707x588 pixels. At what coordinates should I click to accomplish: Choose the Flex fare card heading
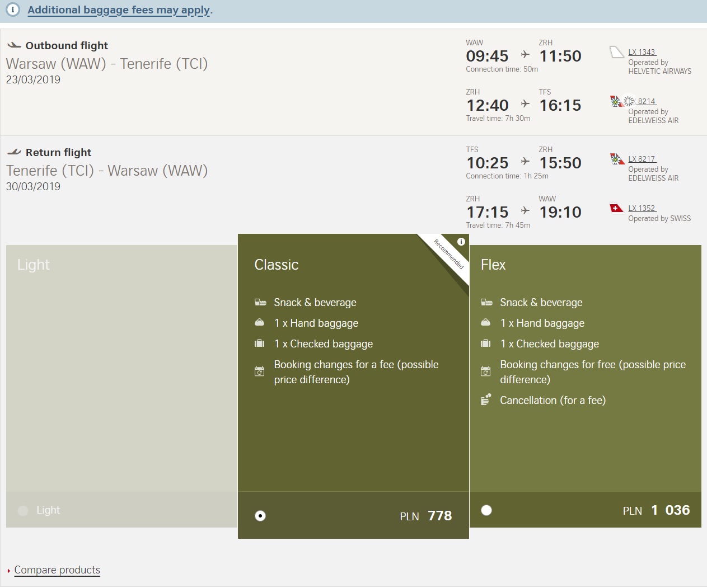[x=493, y=265]
